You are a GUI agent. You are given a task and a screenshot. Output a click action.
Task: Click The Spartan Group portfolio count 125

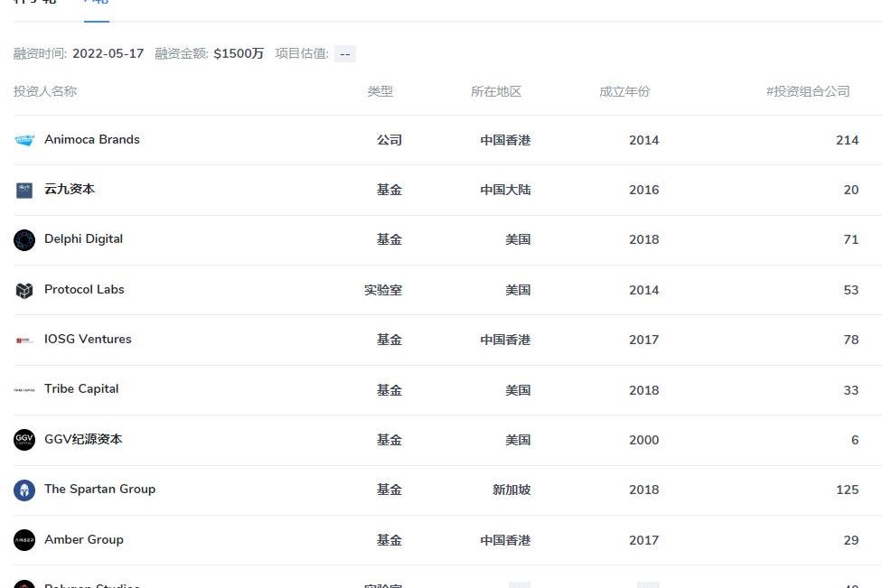847,490
